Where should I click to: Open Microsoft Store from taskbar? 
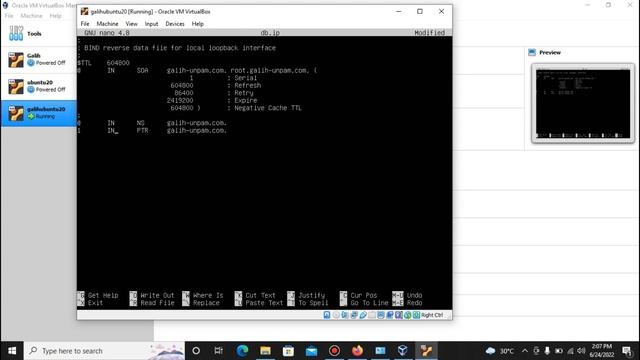coord(288,351)
